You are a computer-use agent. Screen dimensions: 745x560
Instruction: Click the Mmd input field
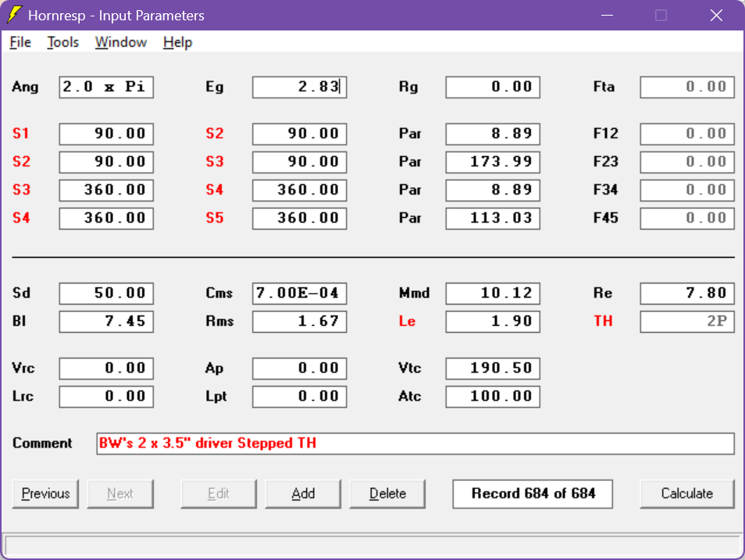click(493, 293)
